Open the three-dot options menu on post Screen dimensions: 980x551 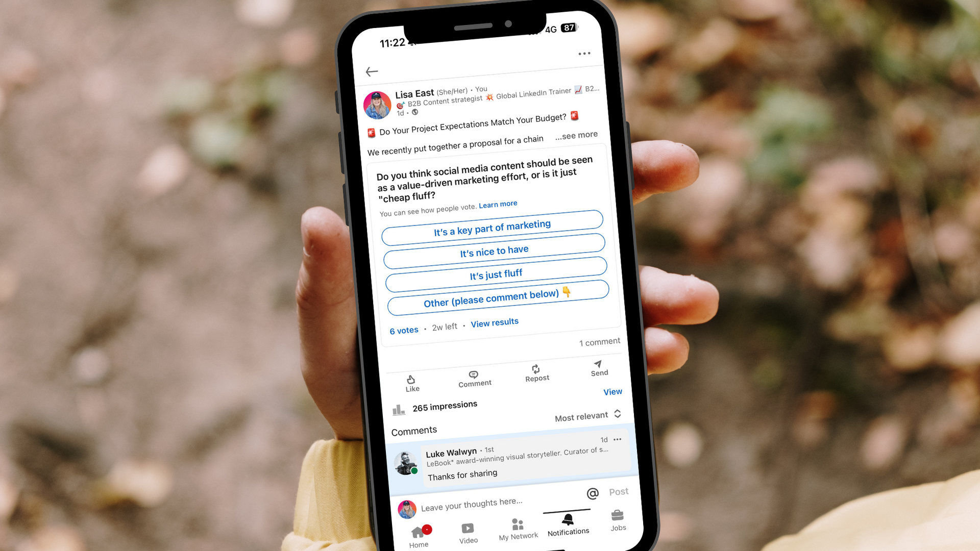click(x=584, y=53)
